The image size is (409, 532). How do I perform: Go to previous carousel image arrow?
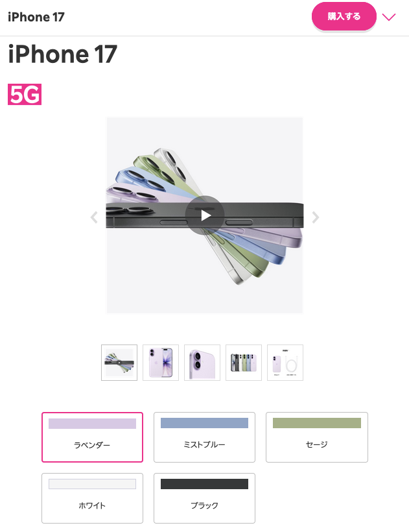94,217
